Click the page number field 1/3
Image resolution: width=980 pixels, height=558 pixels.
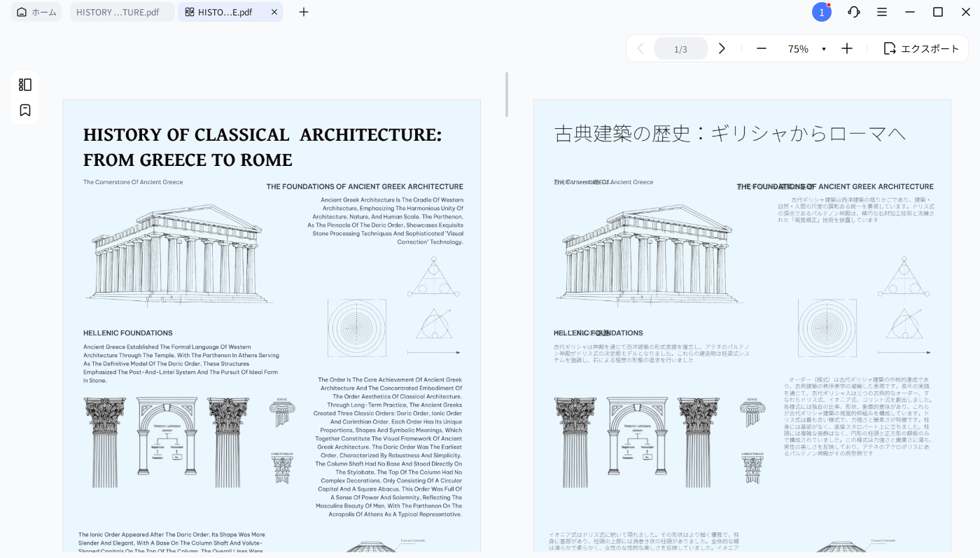[x=680, y=48]
